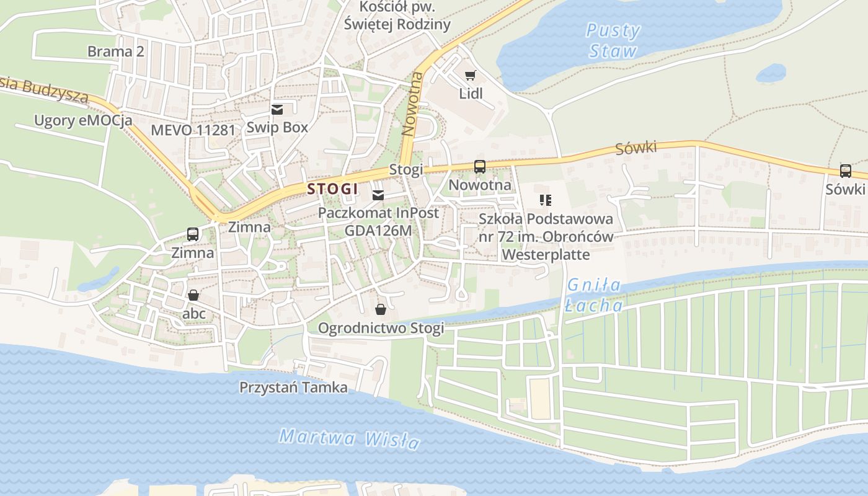
Task: Click the Przystań Tamka label
Action: 294,387
